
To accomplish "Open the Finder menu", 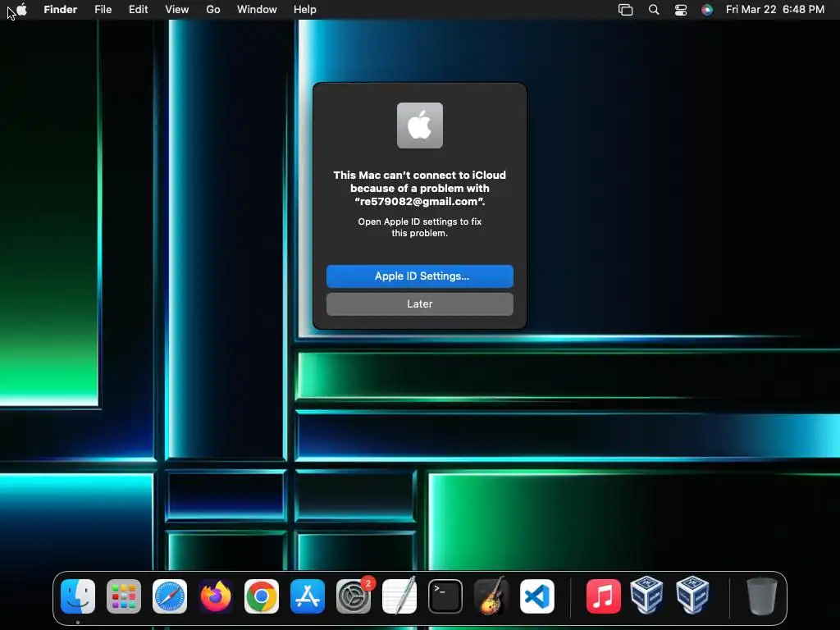I will tap(61, 10).
